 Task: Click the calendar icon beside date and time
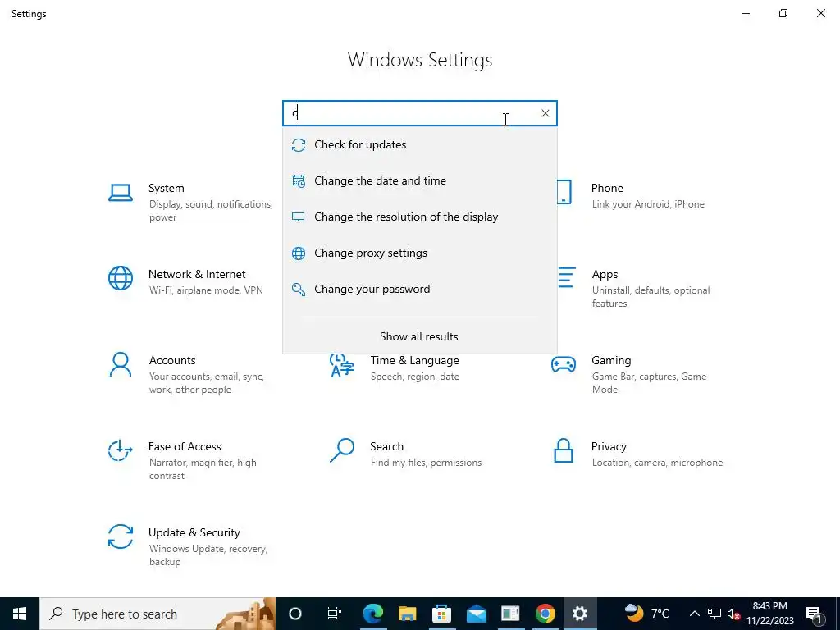(x=299, y=181)
